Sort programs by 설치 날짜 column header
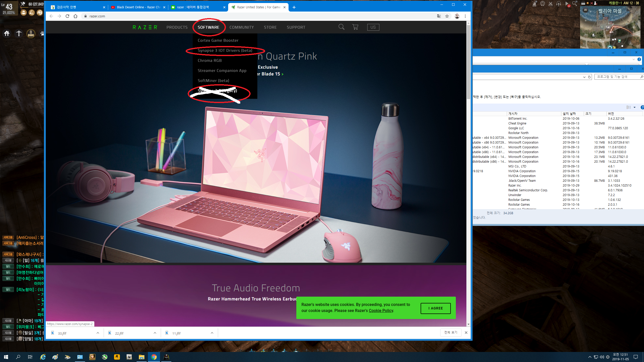 [572, 114]
